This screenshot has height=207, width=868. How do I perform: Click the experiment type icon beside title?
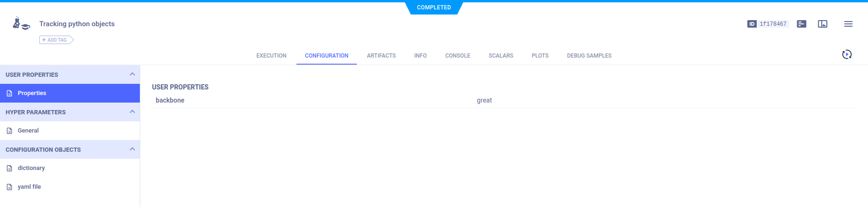(x=21, y=24)
